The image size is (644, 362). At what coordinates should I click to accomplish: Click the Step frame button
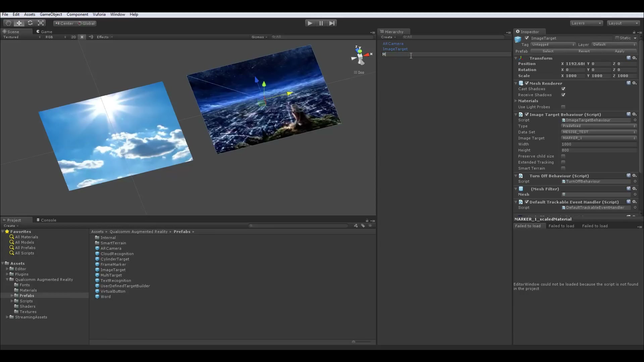pos(332,23)
